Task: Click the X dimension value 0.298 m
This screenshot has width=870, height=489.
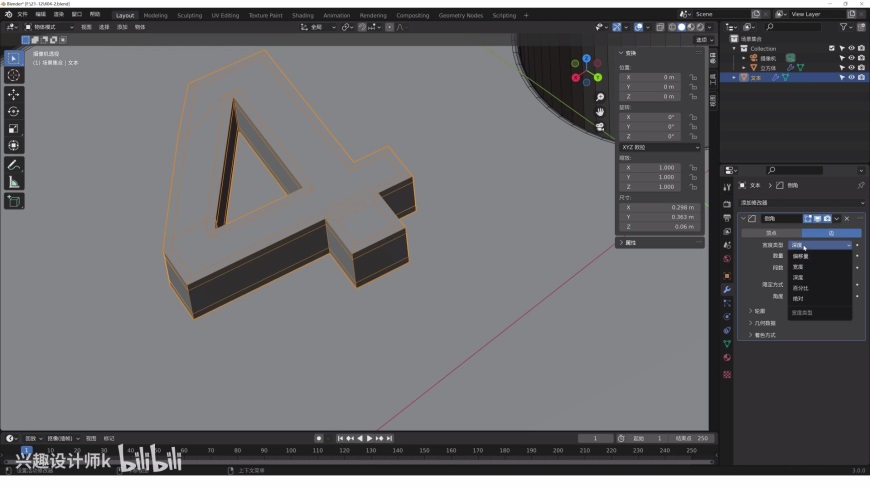Action: [660, 208]
